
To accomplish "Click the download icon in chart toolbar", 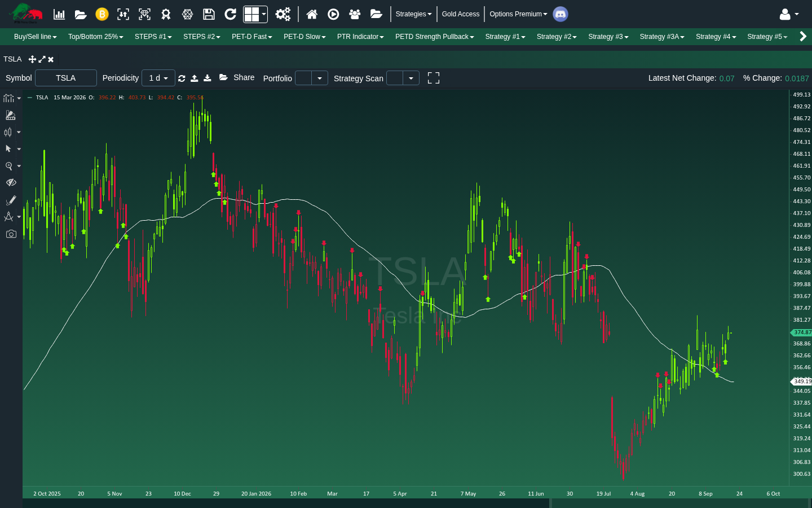I will click(x=208, y=78).
